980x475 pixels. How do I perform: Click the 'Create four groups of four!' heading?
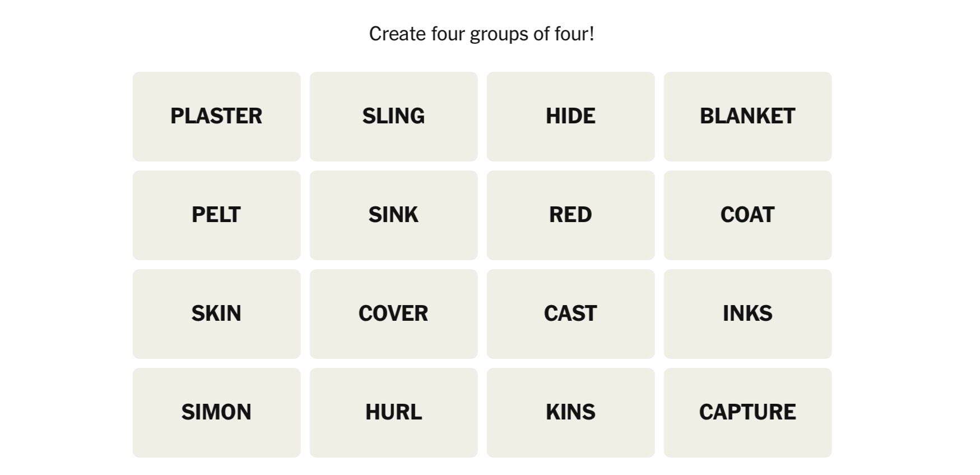[x=481, y=34]
